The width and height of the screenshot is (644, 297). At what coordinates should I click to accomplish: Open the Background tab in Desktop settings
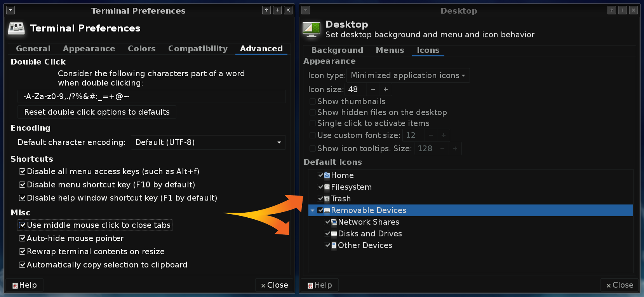tap(337, 50)
